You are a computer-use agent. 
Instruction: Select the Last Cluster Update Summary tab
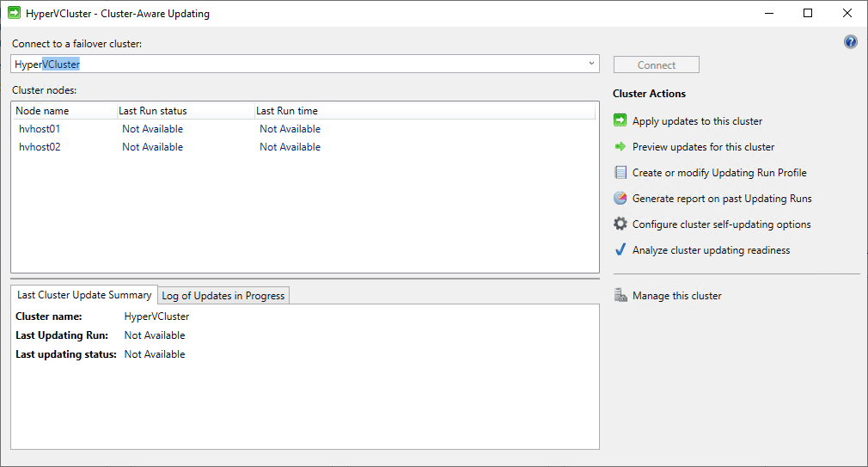pyautogui.click(x=84, y=295)
